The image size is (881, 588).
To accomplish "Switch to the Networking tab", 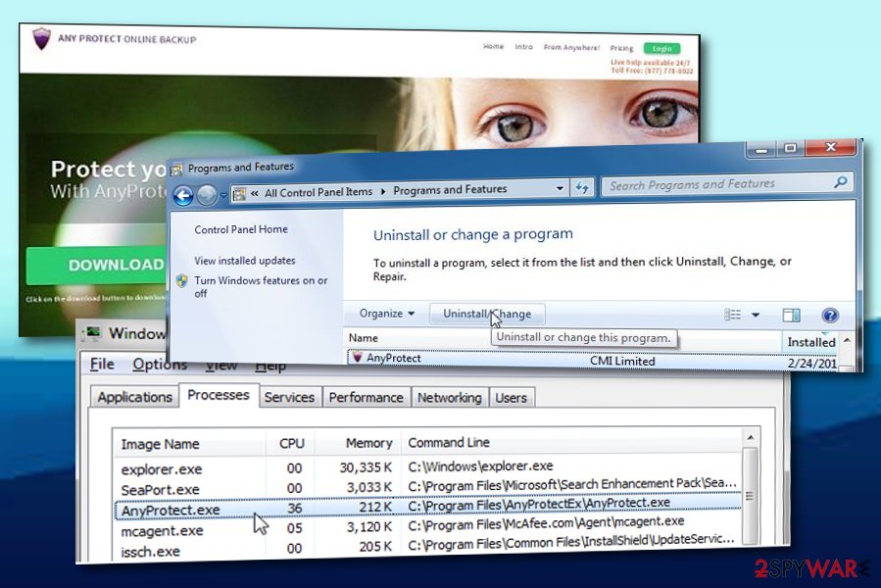I will [450, 398].
